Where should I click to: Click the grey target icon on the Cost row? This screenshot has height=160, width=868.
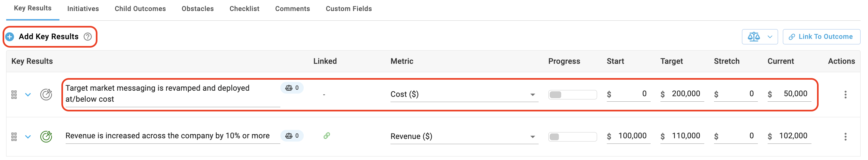pos(46,95)
